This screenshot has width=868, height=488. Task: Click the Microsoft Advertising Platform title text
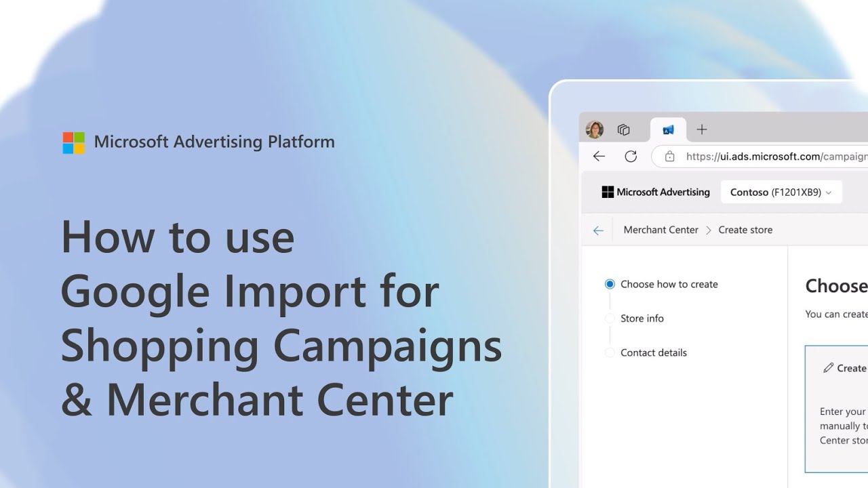point(214,142)
